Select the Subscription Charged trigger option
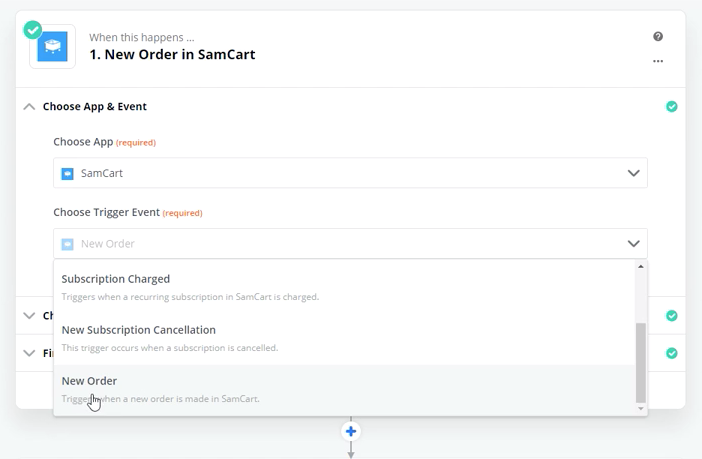 (344, 287)
